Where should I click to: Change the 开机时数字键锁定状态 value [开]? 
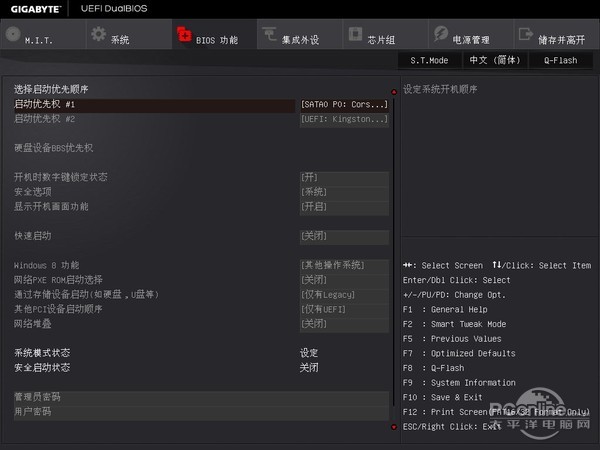click(344, 178)
